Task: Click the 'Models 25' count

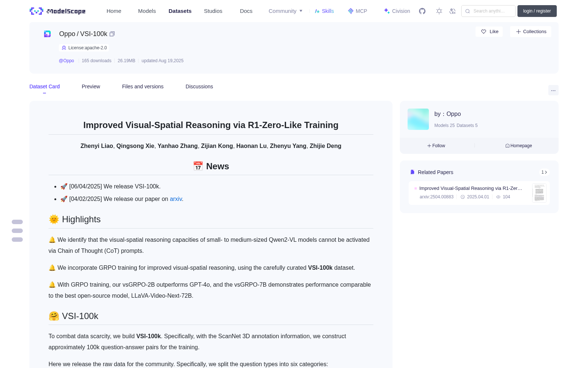Action: pyautogui.click(x=445, y=125)
